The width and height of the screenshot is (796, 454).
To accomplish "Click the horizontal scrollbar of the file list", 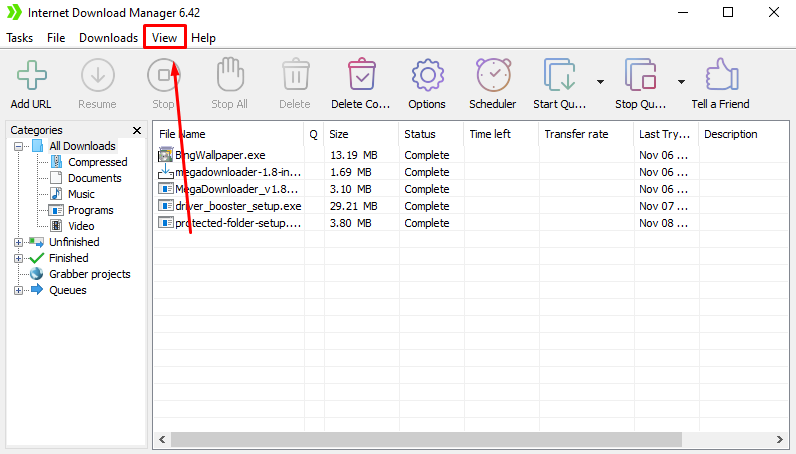I will (426, 439).
